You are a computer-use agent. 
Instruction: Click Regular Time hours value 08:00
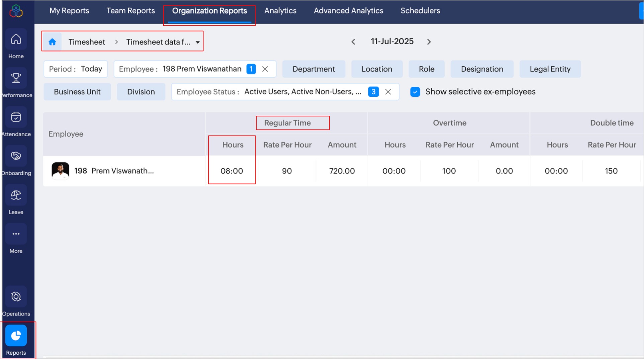pos(232,171)
